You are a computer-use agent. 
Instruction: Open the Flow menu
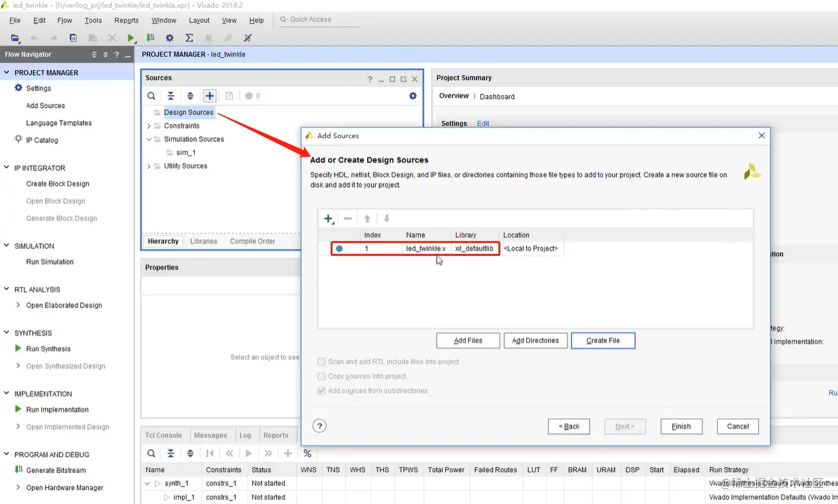point(64,21)
